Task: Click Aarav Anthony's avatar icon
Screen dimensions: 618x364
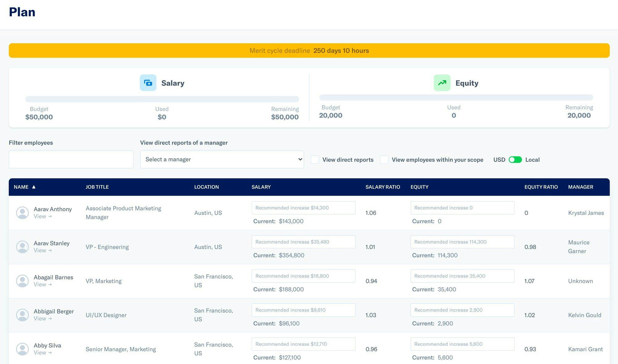Action: (x=22, y=213)
